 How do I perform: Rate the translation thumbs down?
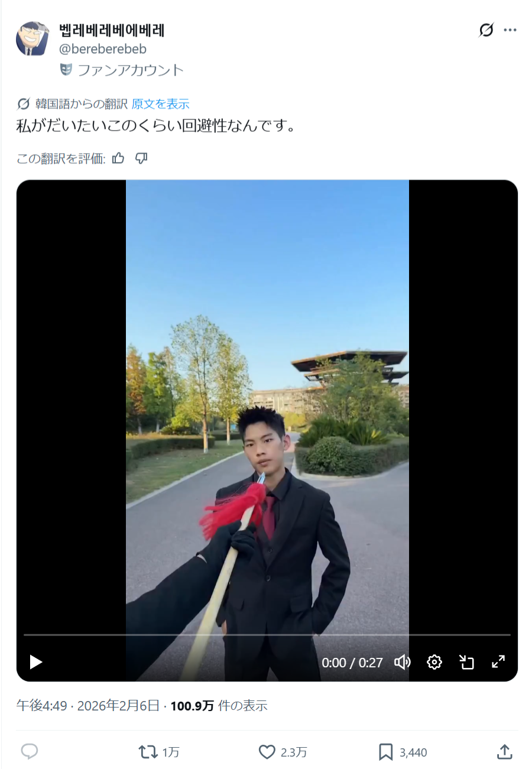[141, 158]
